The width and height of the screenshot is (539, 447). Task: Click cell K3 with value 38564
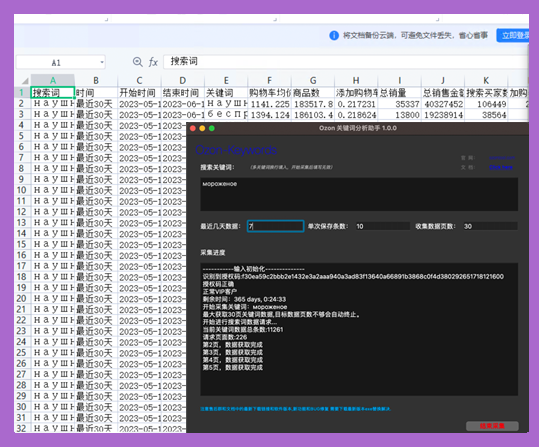(x=486, y=115)
